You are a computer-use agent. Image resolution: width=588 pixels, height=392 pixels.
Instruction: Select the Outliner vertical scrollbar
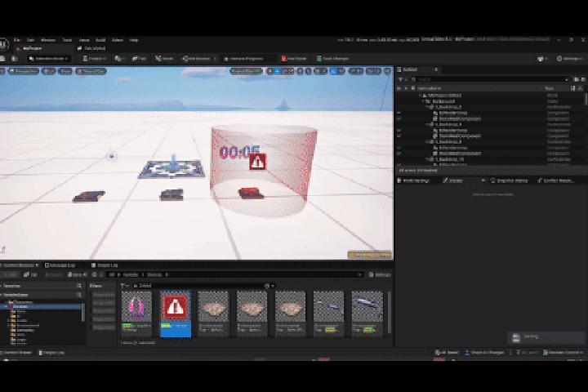tap(586, 100)
